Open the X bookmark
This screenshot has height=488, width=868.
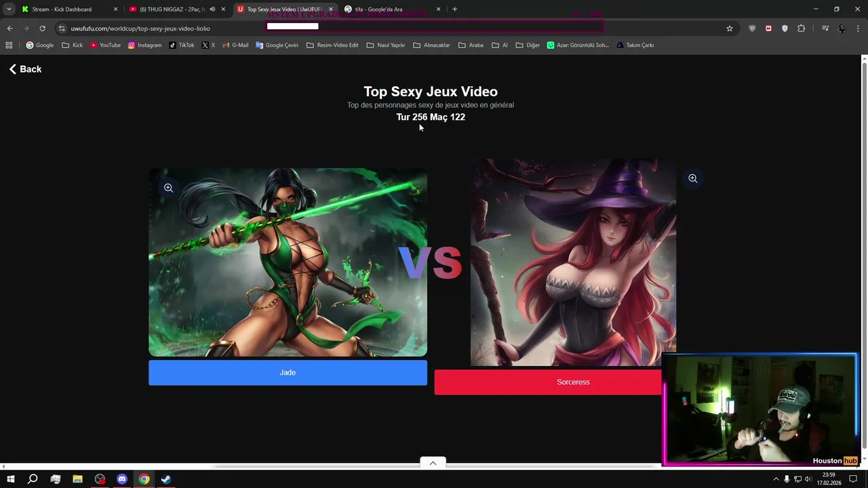pos(208,45)
